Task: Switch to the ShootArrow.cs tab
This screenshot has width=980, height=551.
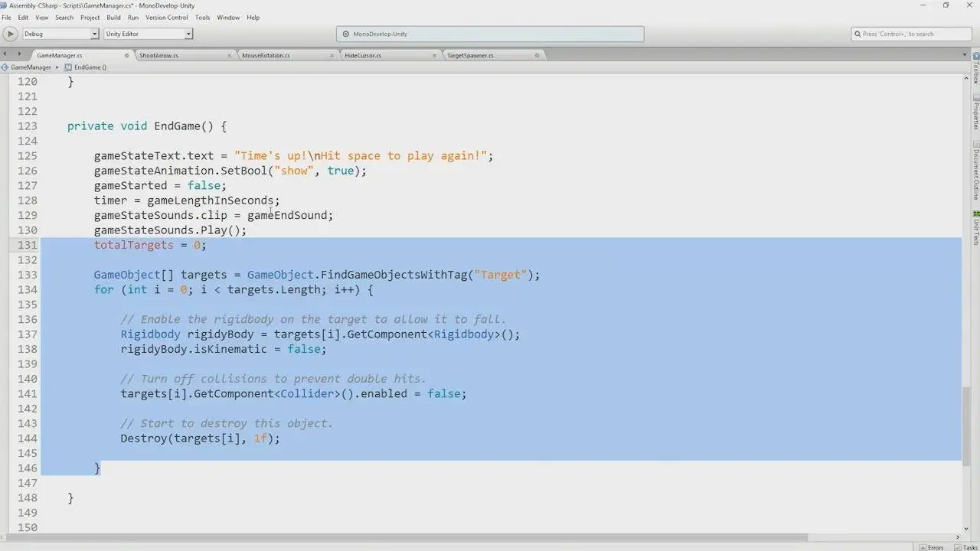Action: click(x=185, y=55)
